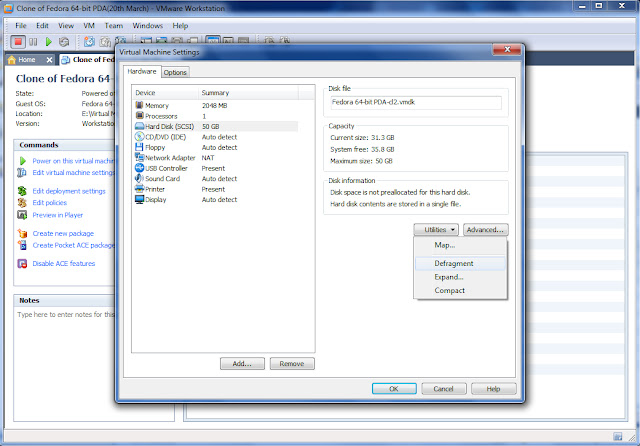
Task: Switch to the Options tab
Action: pyautogui.click(x=175, y=72)
